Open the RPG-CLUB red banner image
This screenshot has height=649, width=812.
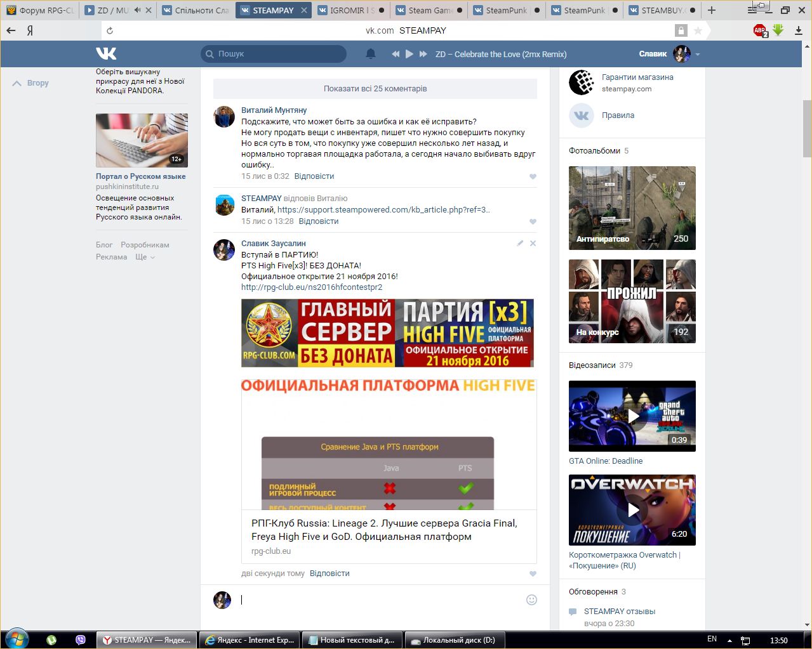(387, 333)
